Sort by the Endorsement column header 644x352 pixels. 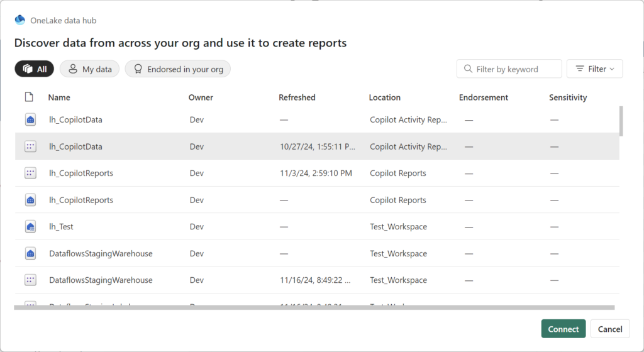click(484, 97)
